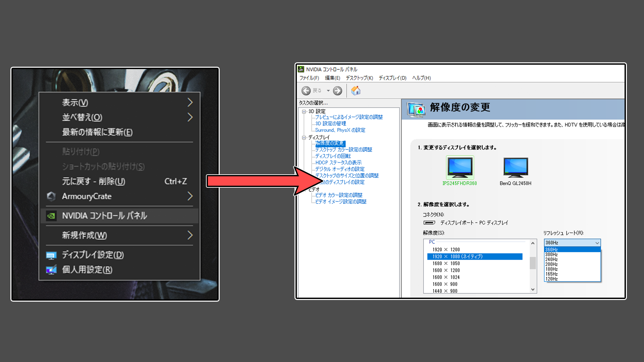The height and width of the screenshot is (362, 644).
Task: Select resolution 1600 × 1200
Action: coord(475,270)
